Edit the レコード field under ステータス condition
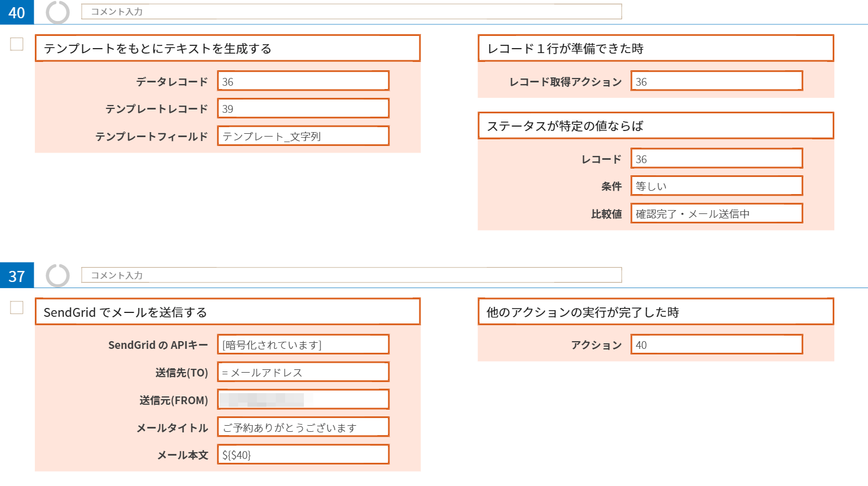 717,158
